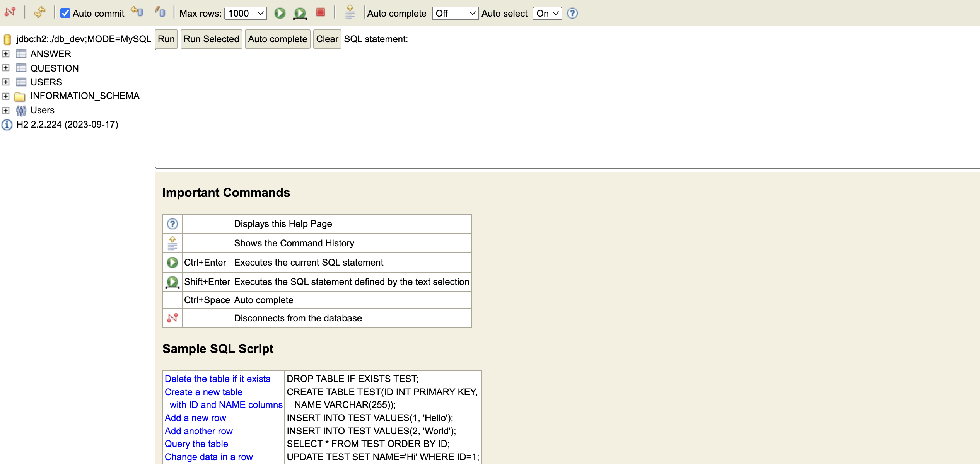Click the 'Create a new table' link

[x=203, y=392]
